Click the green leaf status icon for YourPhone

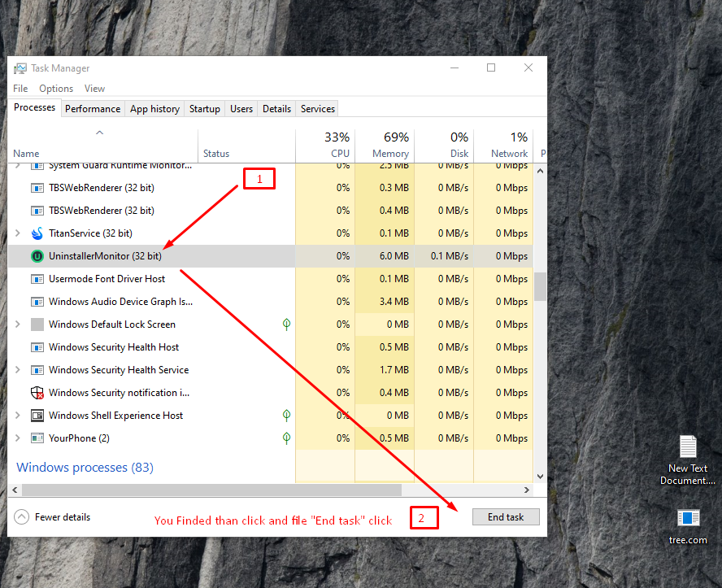pos(286,438)
